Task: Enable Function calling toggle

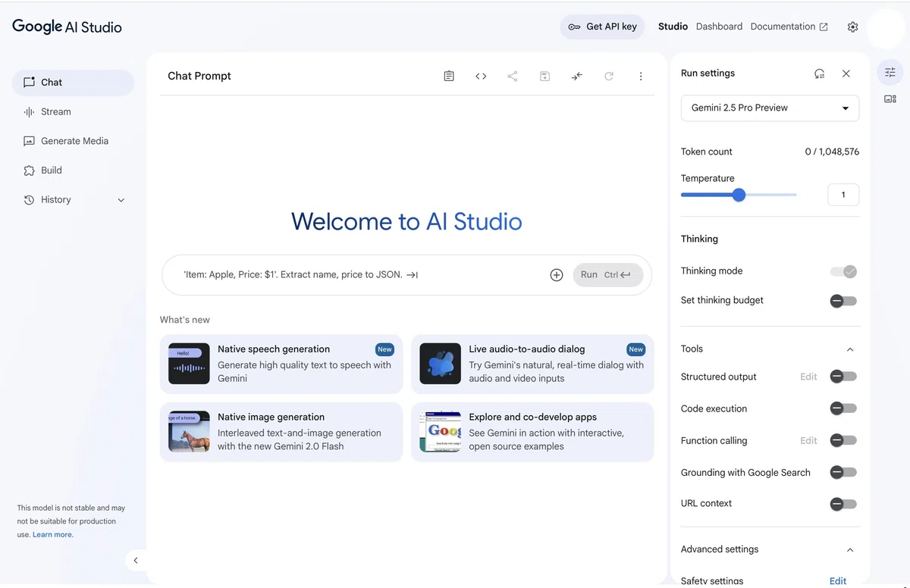Action: (x=843, y=440)
